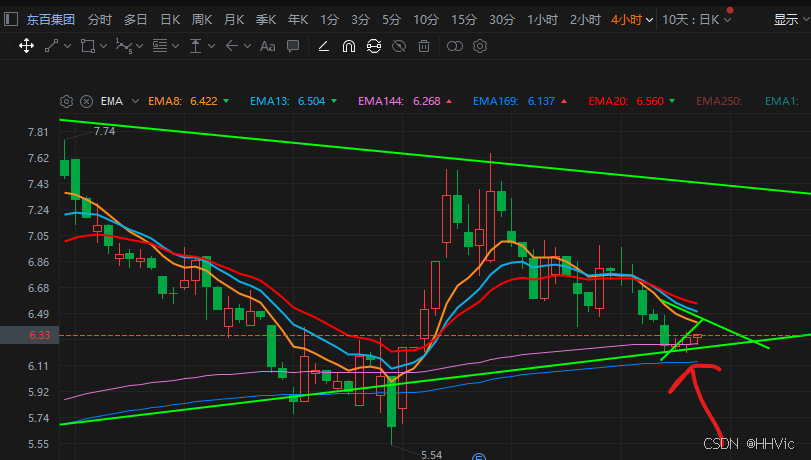Switch to 日K chart tab
The image size is (811, 460).
click(170, 20)
